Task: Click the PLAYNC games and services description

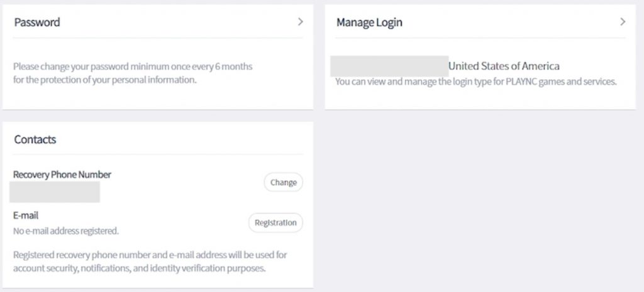Action: (476, 82)
